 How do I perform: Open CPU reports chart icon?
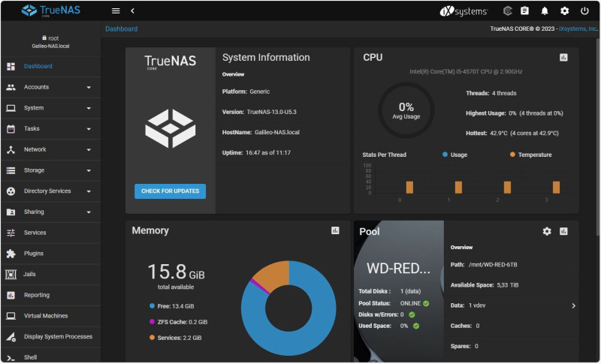pyautogui.click(x=563, y=57)
